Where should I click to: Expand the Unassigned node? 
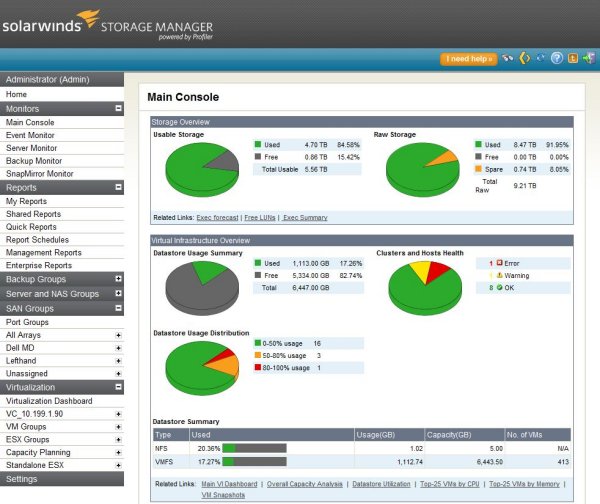[119, 374]
